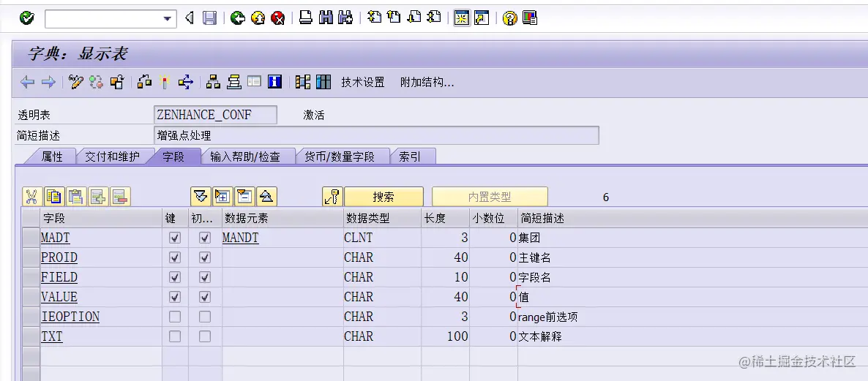This screenshot has height=381, width=868.
Task: Click the Print icon
Action: click(x=306, y=18)
